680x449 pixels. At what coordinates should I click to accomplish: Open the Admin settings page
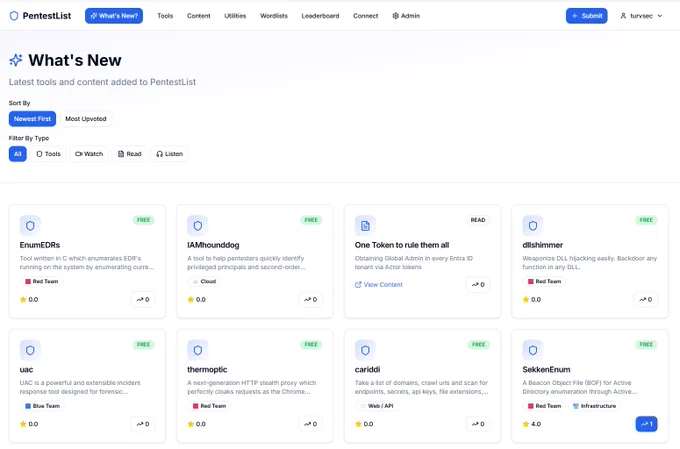(x=406, y=16)
